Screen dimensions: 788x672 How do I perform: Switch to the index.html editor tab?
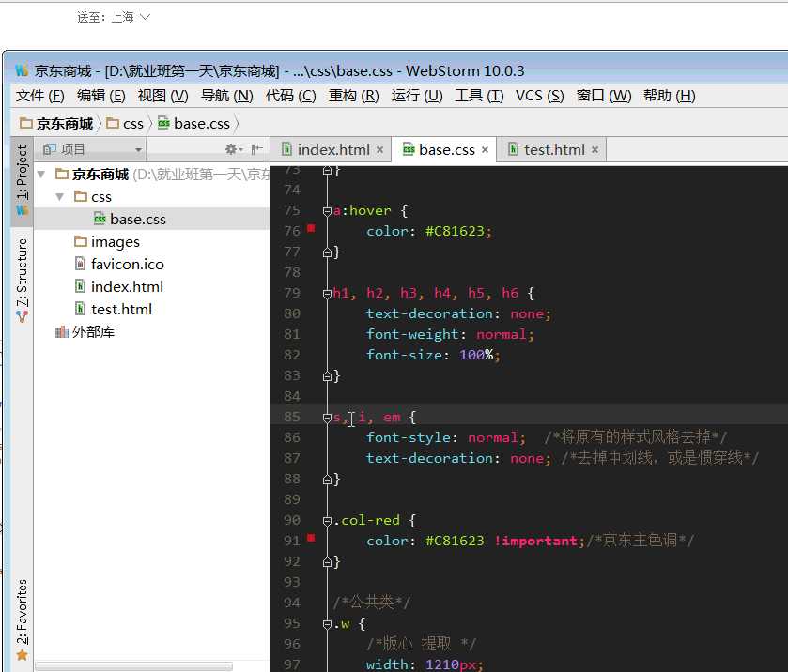point(333,149)
